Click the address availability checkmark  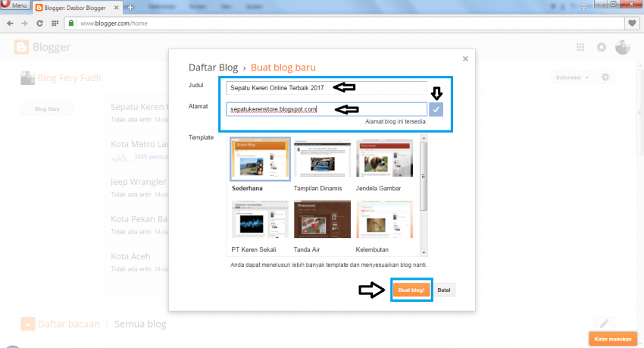coord(436,109)
